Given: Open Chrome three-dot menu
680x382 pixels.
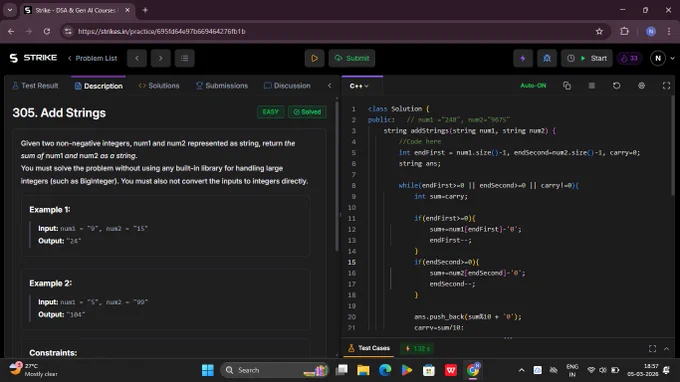Looking at the screenshot, I should point(669,31).
